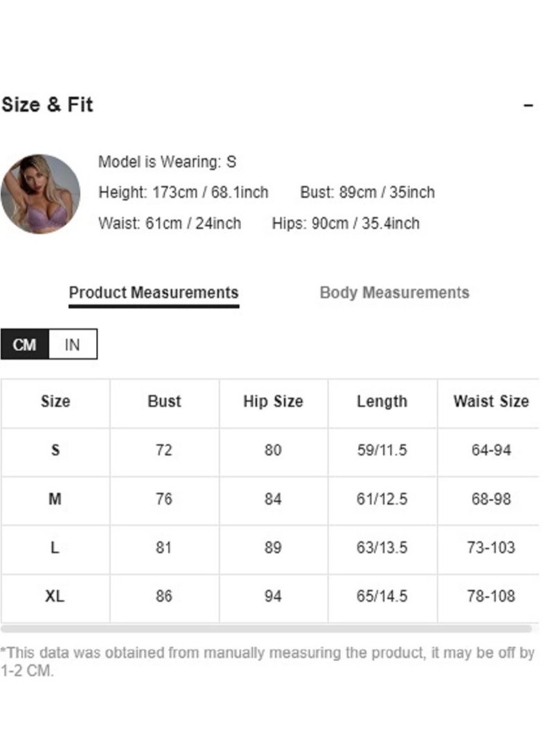Collapse the Size & Fit section
This screenshot has width=554, height=756.
point(528,105)
